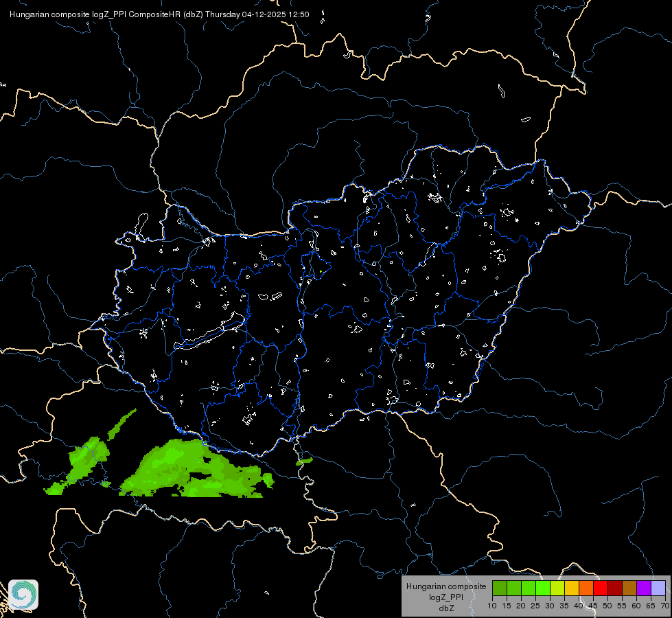Click the tiny yellow echo near Budapest

pos(321,271)
